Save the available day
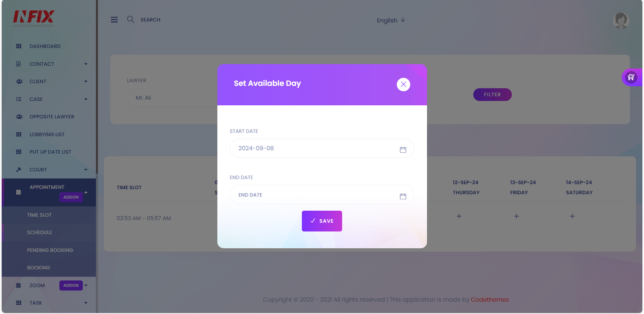 click(322, 221)
